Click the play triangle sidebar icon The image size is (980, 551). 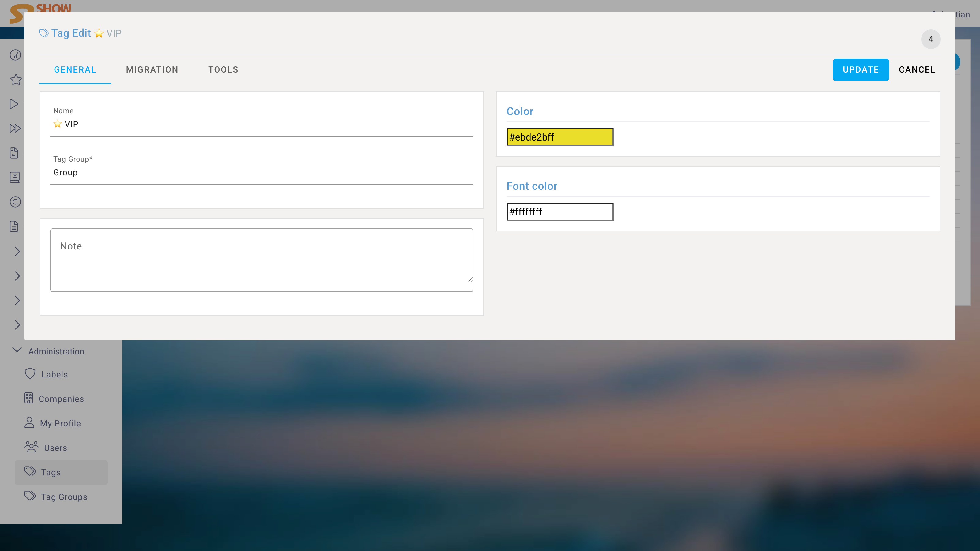14,104
